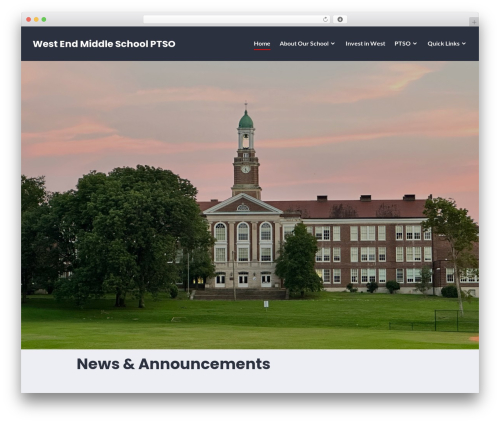Click the red close window dot
The height and width of the screenshot is (423, 500).
(29, 19)
